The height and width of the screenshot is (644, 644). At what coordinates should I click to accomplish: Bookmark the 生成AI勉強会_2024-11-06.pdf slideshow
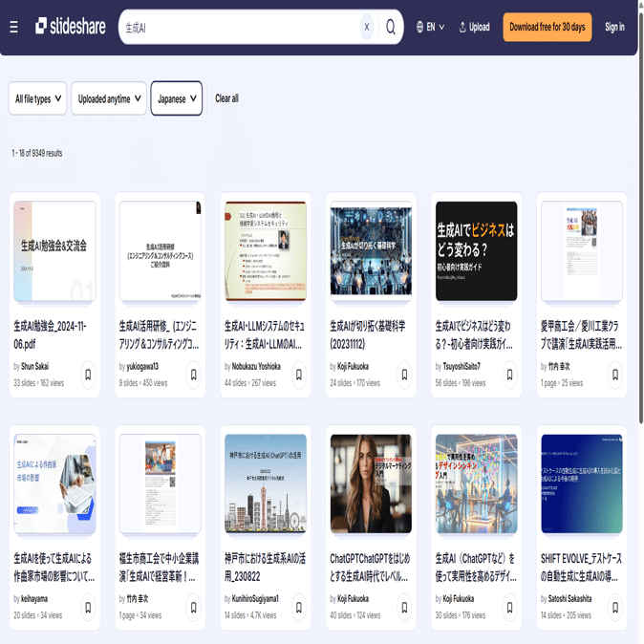coord(88,375)
